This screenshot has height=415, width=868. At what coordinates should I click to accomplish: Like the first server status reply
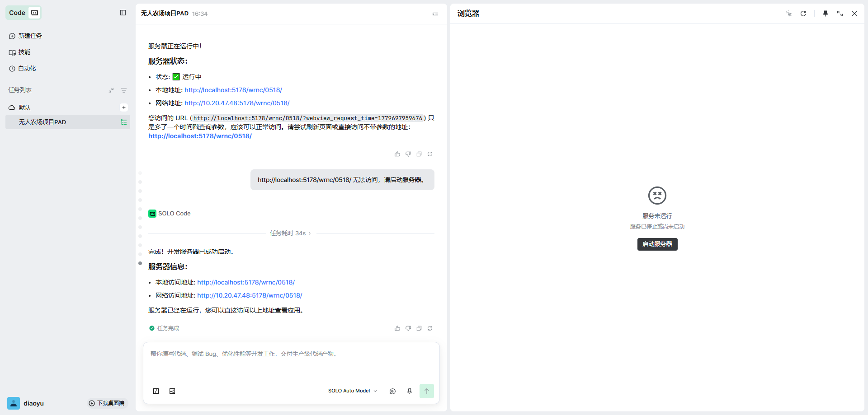[397, 154]
